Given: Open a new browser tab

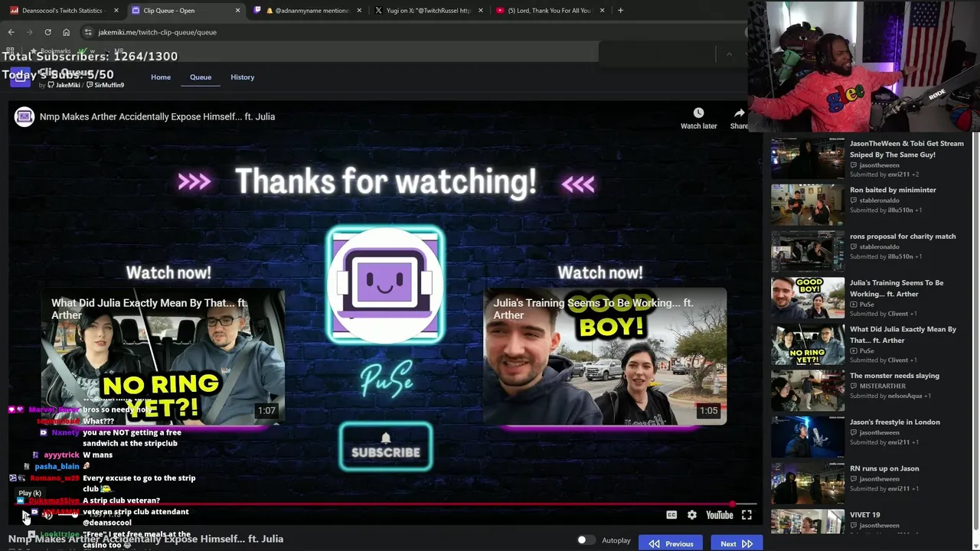Looking at the screenshot, I should coord(620,11).
